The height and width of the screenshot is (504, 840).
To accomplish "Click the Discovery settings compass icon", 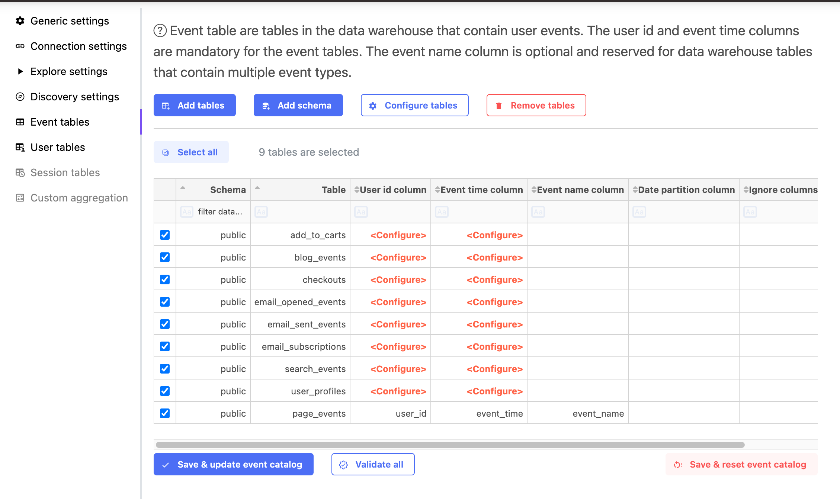I will [20, 97].
